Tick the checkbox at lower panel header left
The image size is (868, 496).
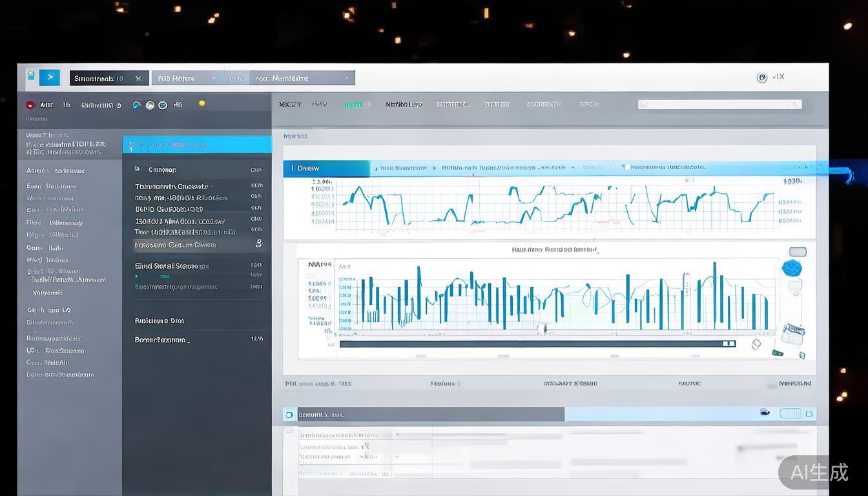tap(289, 415)
